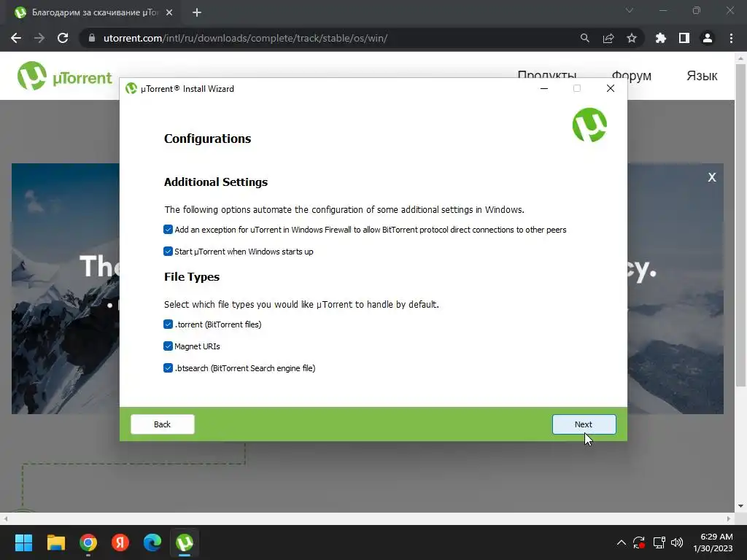The image size is (747, 560).
Task: Uncheck Windows Firewall exception option
Action: point(169,230)
